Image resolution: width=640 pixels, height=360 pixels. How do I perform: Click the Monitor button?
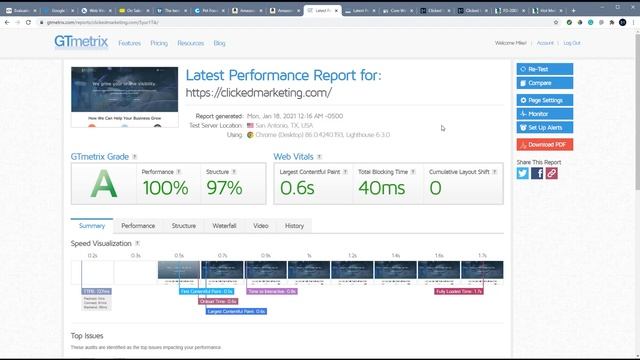(544, 114)
